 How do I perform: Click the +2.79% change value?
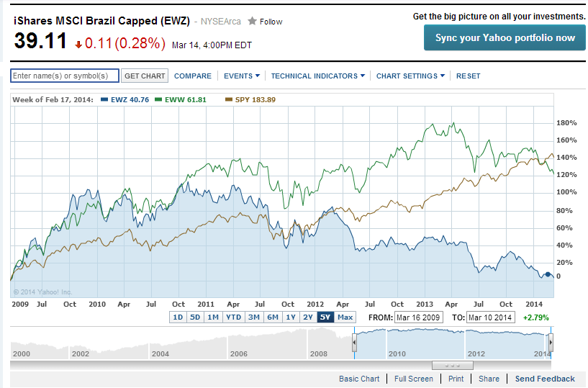click(x=535, y=317)
